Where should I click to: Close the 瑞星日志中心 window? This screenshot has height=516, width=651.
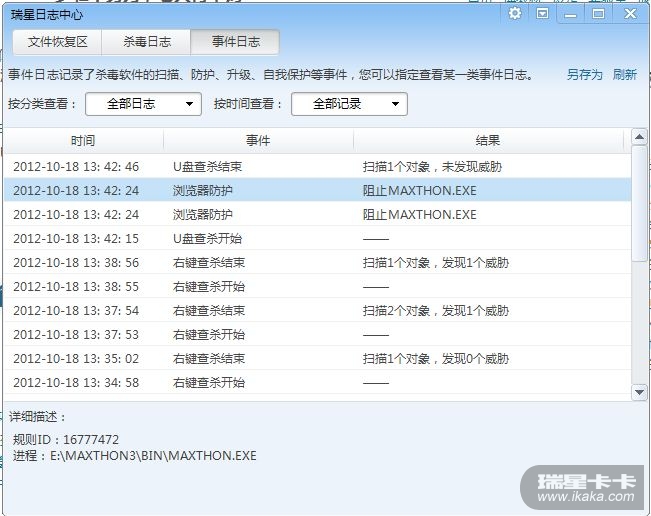630,14
